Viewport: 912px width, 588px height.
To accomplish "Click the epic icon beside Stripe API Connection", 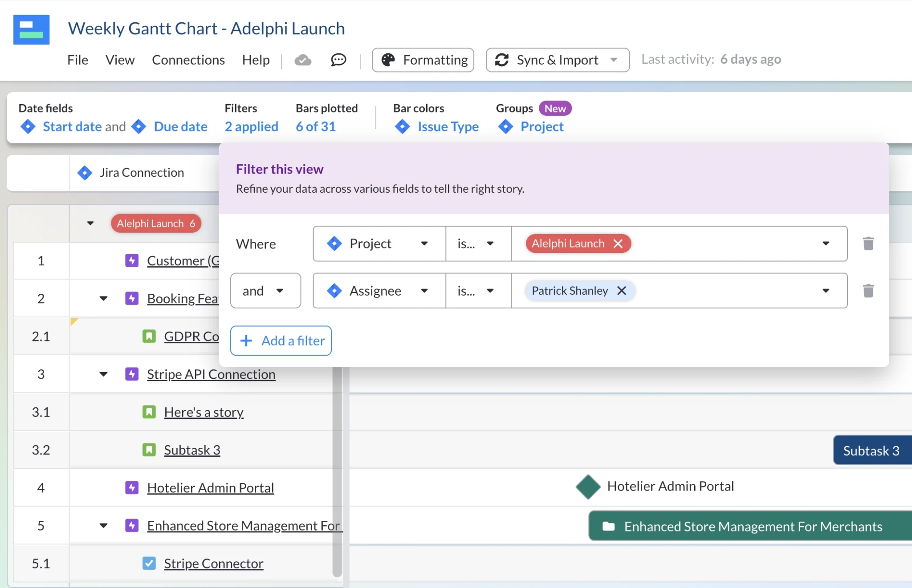I will tap(132, 374).
